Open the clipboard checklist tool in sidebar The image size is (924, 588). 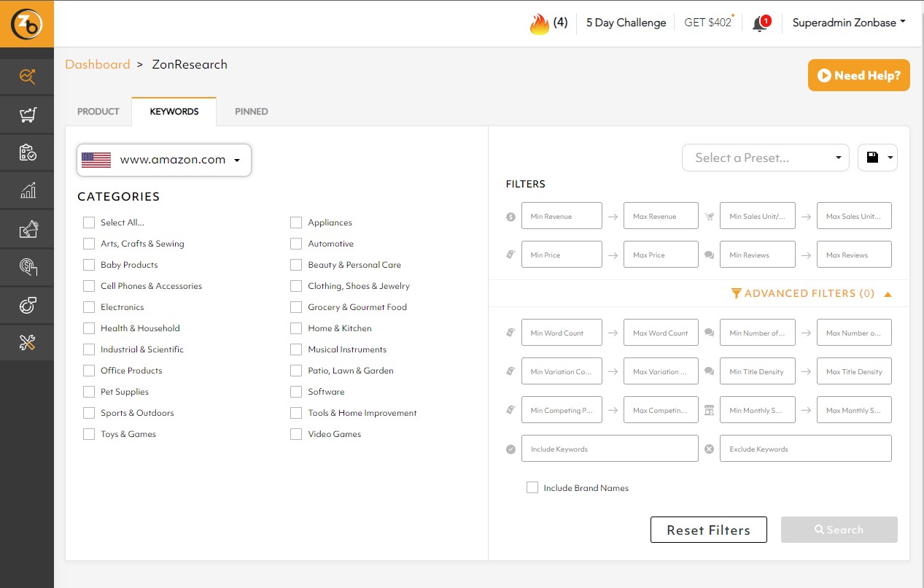pos(27,152)
